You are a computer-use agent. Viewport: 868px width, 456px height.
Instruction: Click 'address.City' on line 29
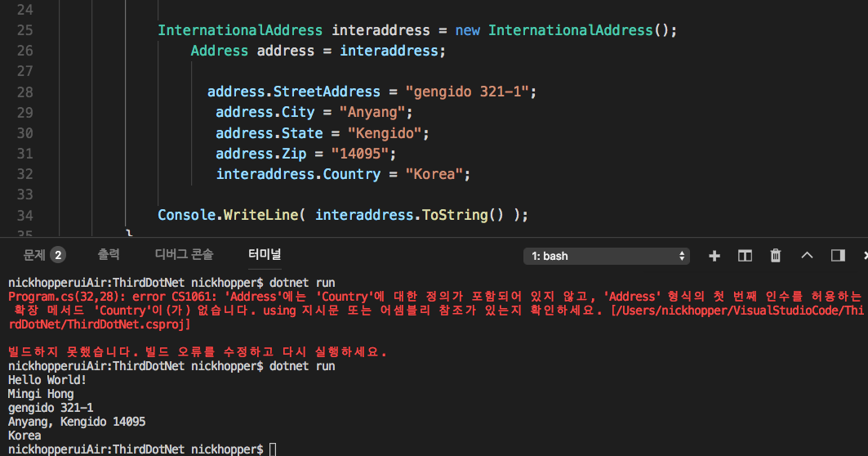tap(265, 113)
